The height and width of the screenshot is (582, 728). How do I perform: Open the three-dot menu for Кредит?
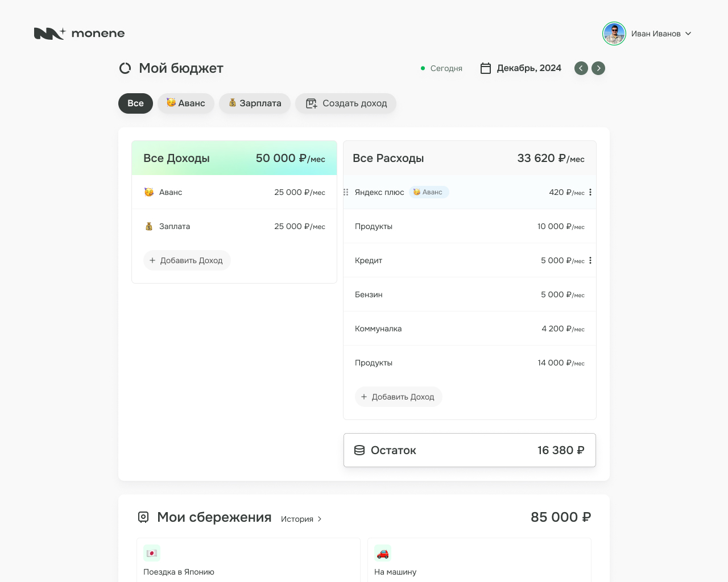590,260
